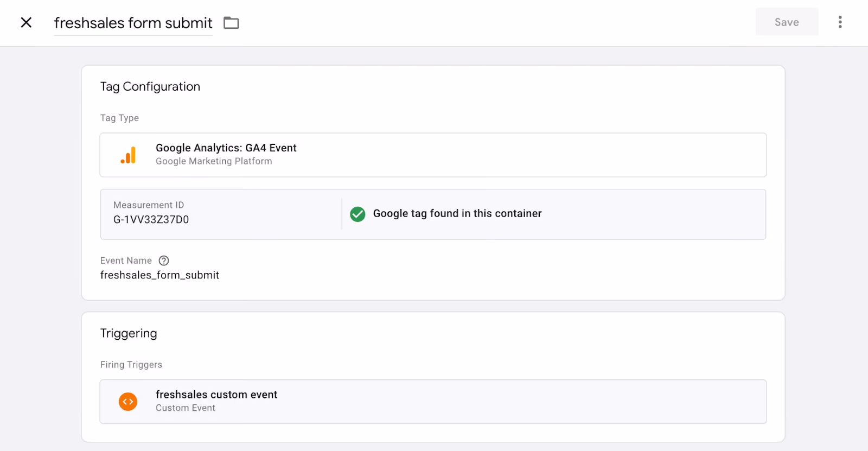Click the 'Custom Event' trigger type label

tap(186, 408)
